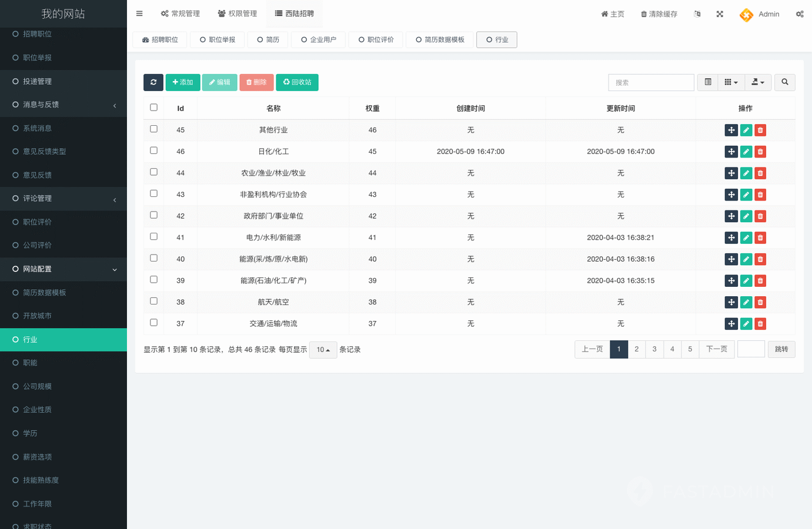Select checkbox for 政府部门/事业单位 row
The image size is (812, 529).
click(x=154, y=215)
